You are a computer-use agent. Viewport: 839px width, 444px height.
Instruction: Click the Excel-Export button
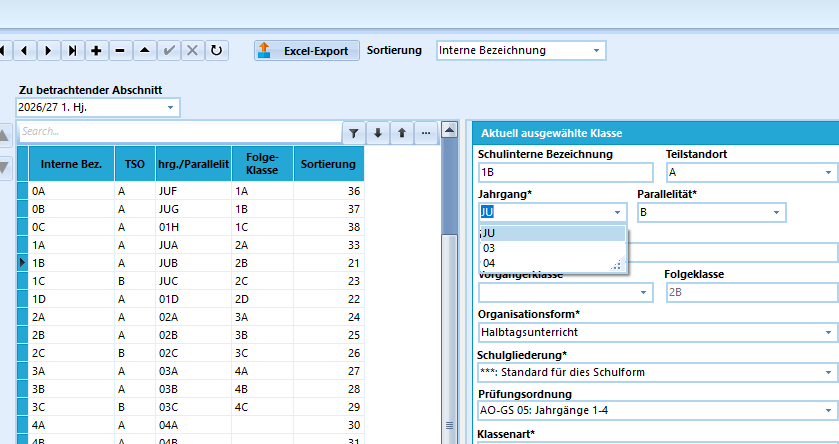(x=307, y=51)
